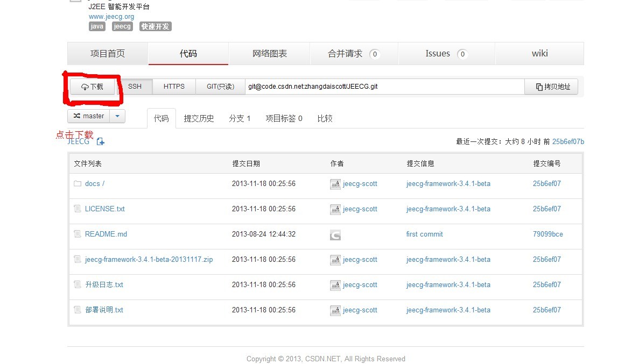This screenshot has height=364, width=639.
Task: Click jeecg-scott avatar in LICENSE.txt row
Action: pyautogui.click(x=335, y=210)
